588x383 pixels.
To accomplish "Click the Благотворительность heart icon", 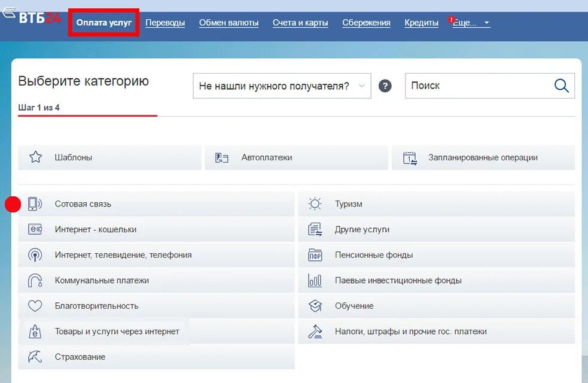I will pyautogui.click(x=35, y=305).
